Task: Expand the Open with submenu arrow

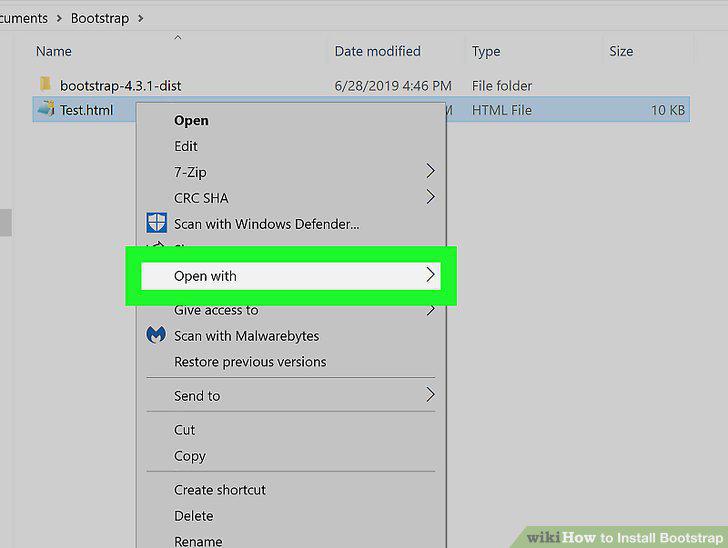Action: point(430,275)
